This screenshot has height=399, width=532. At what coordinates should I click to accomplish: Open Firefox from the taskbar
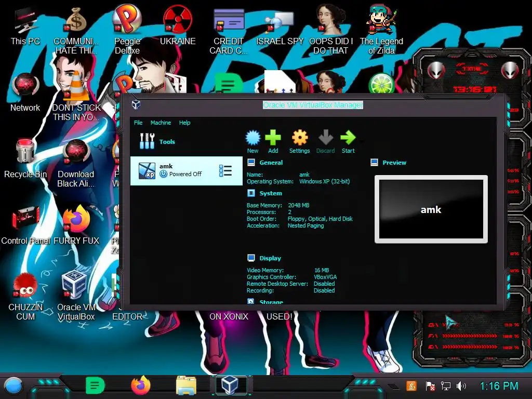pos(141,385)
